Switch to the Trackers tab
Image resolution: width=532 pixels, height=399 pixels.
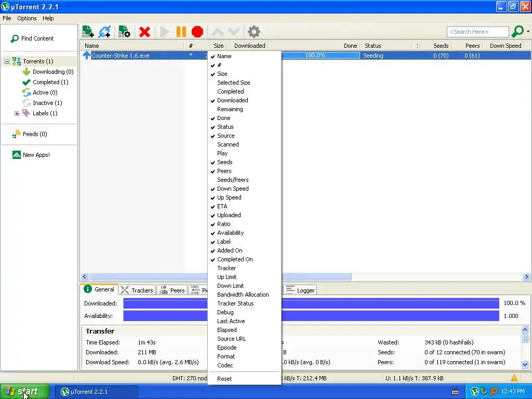coord(137,290)
